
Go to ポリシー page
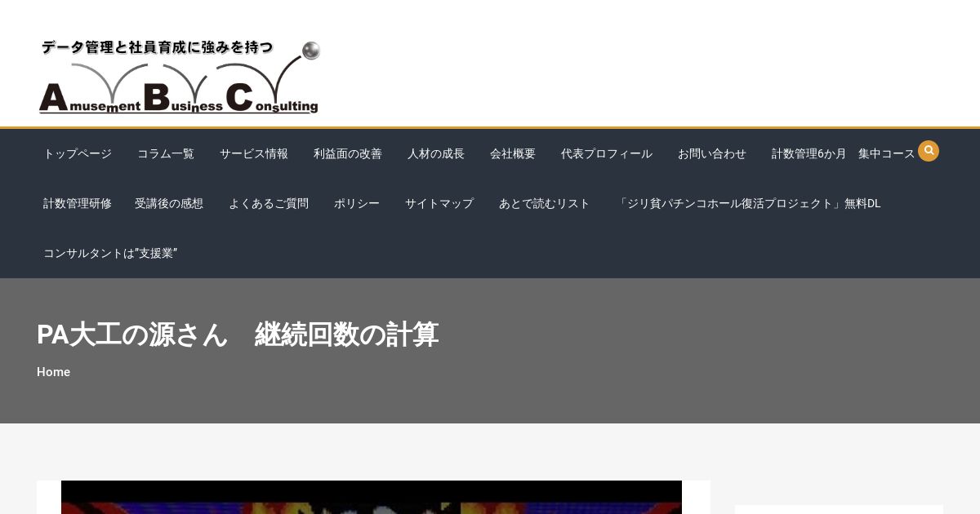[357, 203]
